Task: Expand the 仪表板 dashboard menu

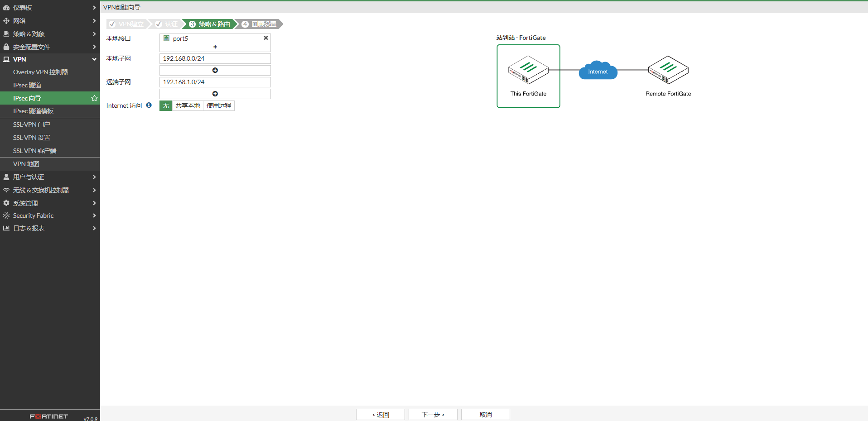Action: point(50,8)
